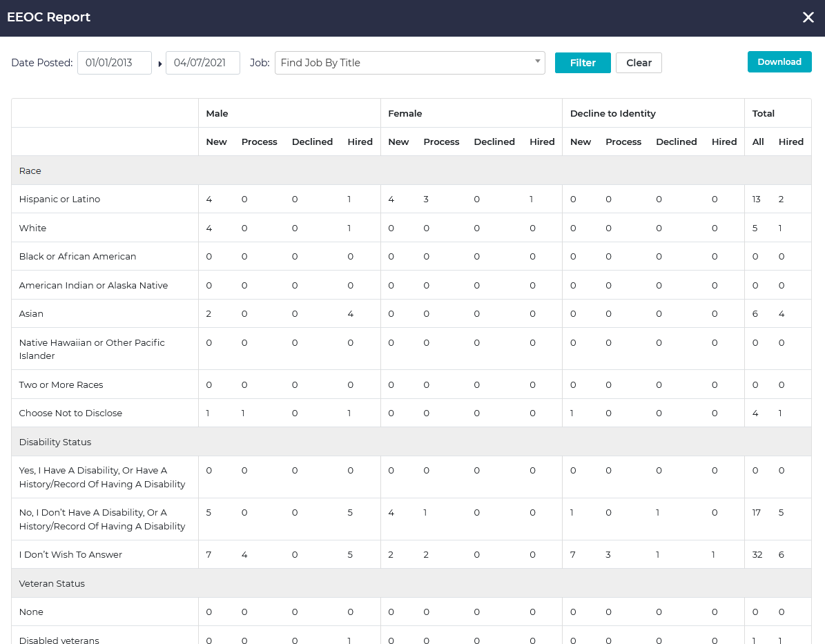Select the Hispanic or Latino row label

(60, 199)
